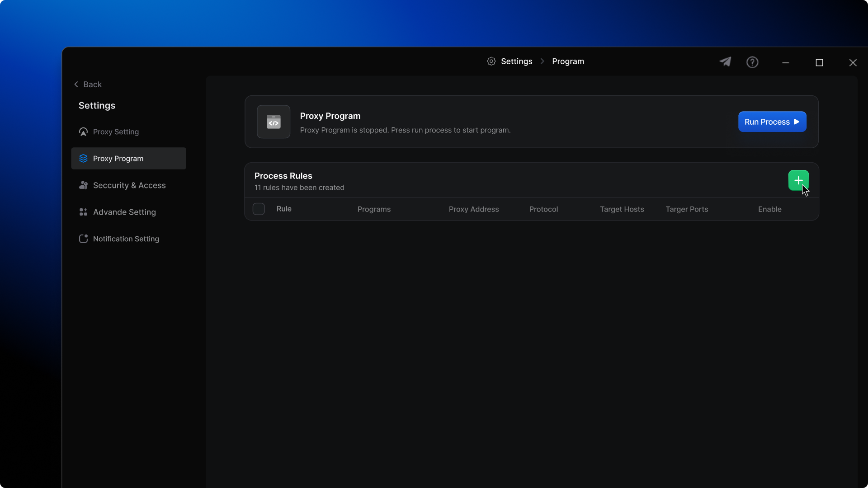Viewport: 868px width, 488px height.
Task: Click the paper plane send icon
Action: point(725,62)
